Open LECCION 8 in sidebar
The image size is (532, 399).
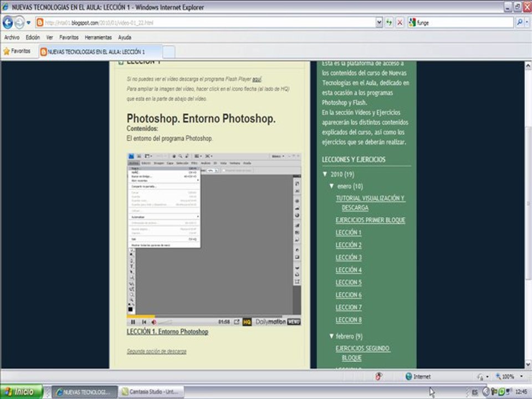coord(349,320)
